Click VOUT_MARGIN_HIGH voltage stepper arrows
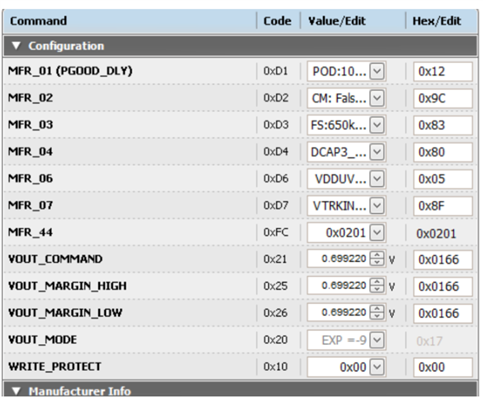 coord(377,286)
